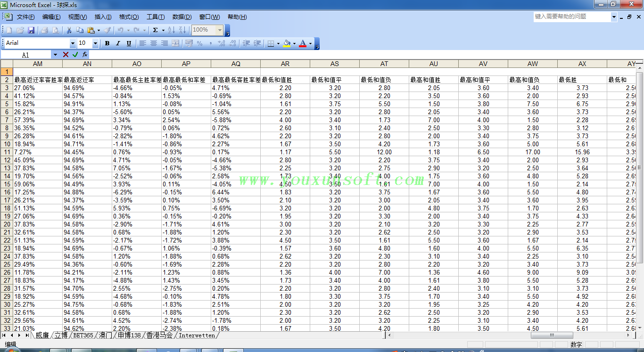Toggle align left
The image size is (644, 352).
tap(142, 43)
